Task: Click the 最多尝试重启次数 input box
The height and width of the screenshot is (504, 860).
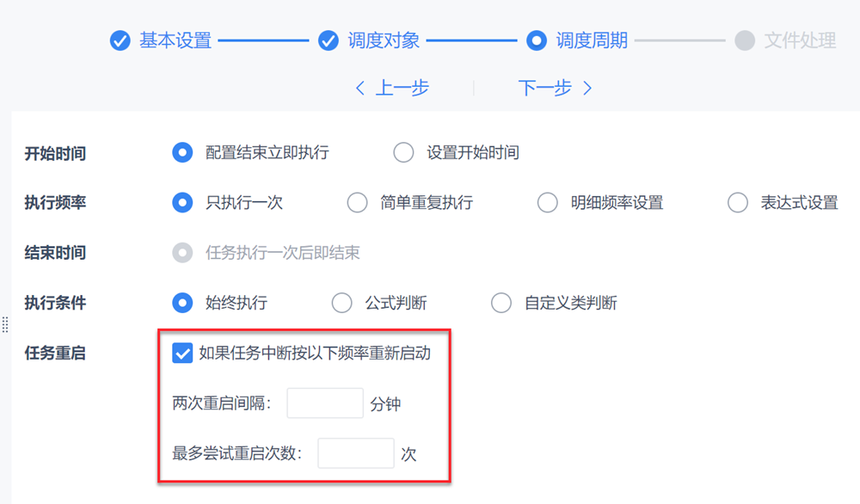Action: pyautogui.click(x=355, y=453)
